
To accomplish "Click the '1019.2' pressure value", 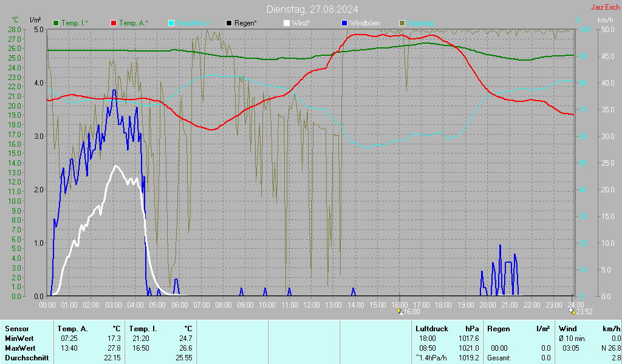I will 468,358.
